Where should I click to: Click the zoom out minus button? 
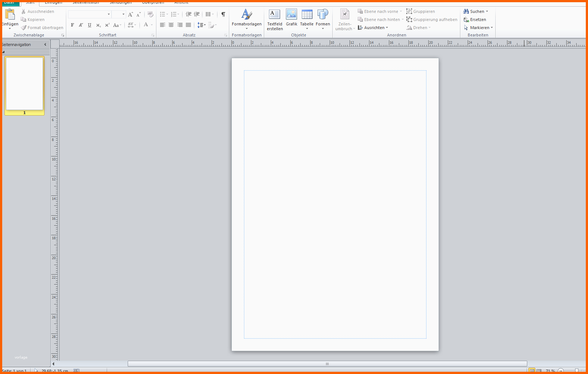pyautogui.click(x=561, y=371)
